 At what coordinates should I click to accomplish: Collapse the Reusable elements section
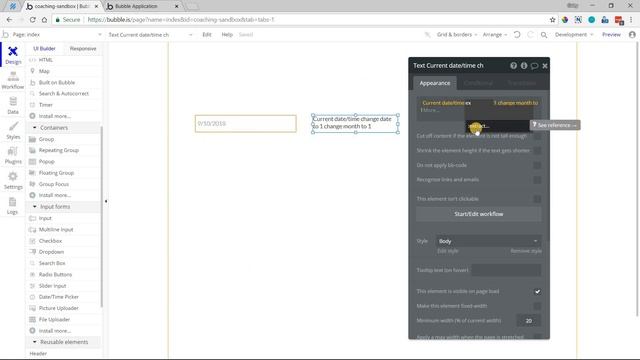click(35, 342)
